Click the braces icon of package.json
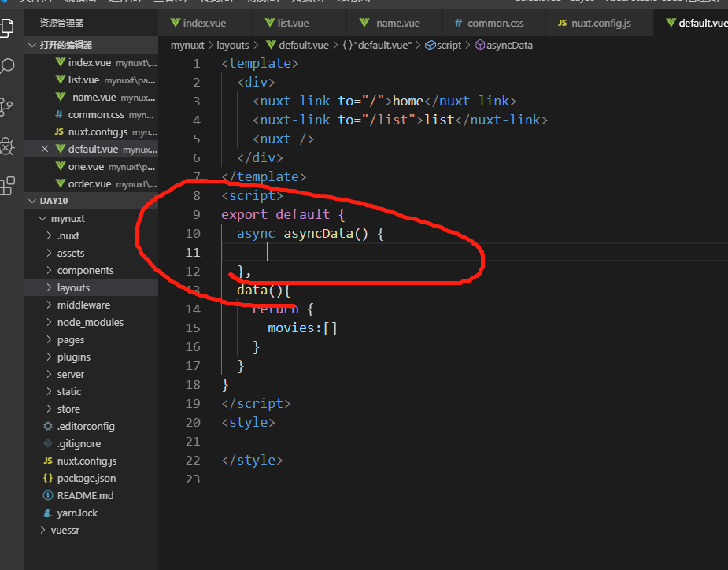Screen dimensions: 728x570 48,478
